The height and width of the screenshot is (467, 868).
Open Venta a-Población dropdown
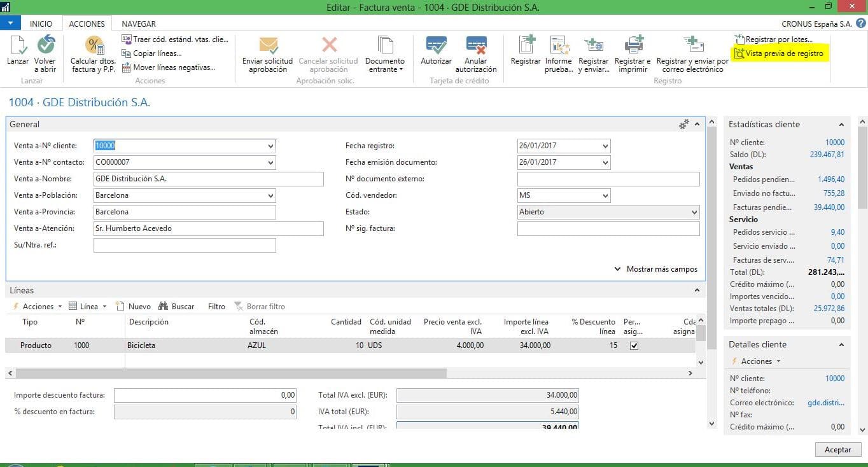coord(271,195)
